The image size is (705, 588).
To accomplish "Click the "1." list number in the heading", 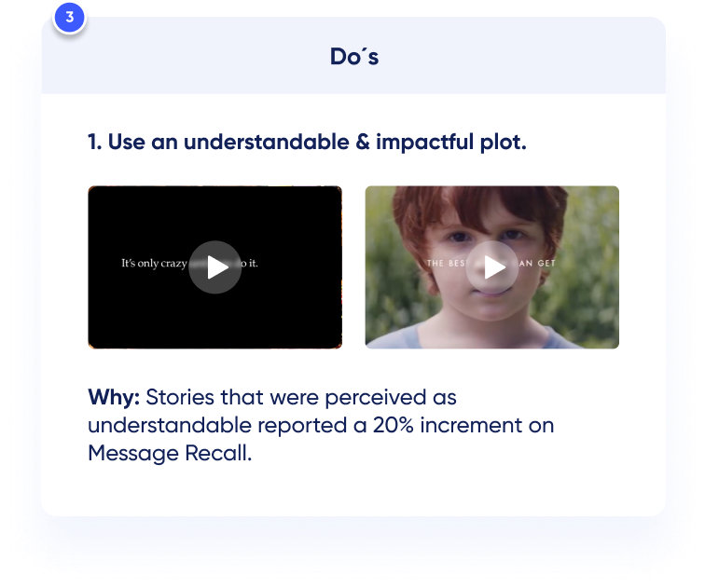I will pos(95,142).
